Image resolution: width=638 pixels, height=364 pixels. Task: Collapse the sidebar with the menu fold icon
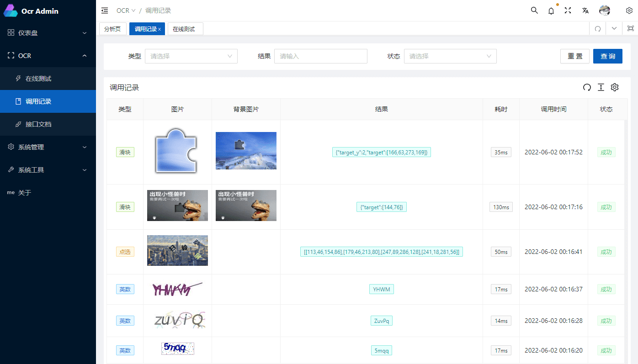pos(105,11)
